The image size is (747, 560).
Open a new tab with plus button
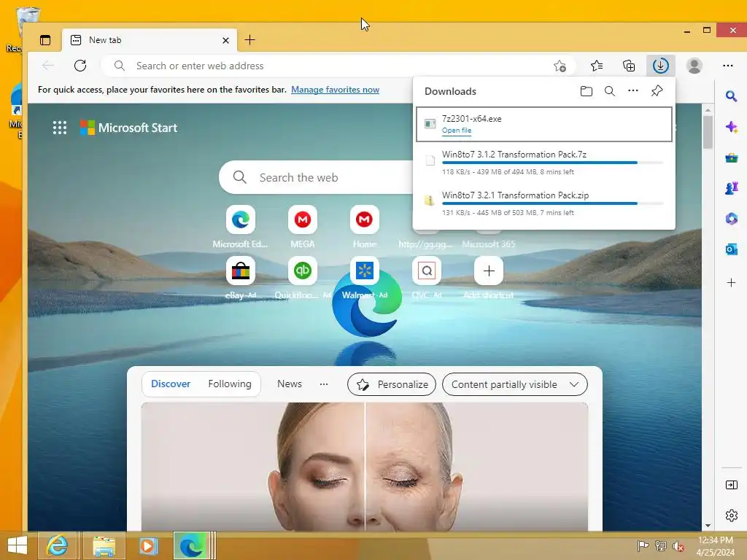pos(249,40)
